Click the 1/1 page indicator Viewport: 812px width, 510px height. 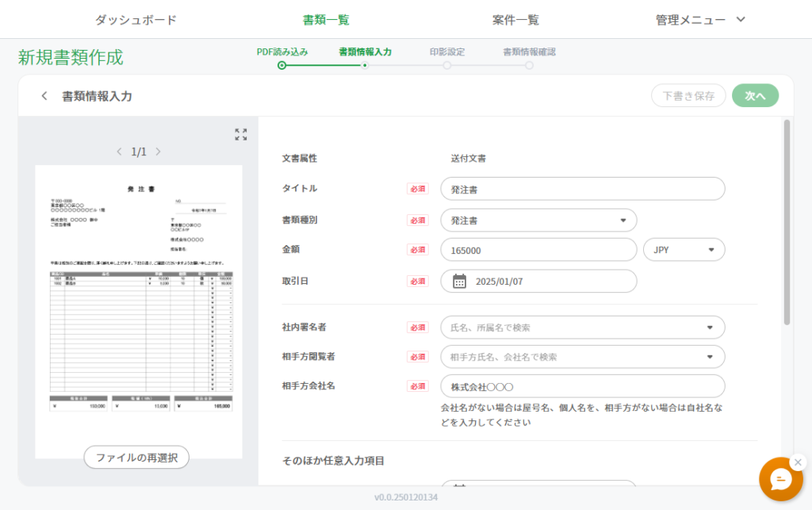pyautogui.click(x=139, y=151)
